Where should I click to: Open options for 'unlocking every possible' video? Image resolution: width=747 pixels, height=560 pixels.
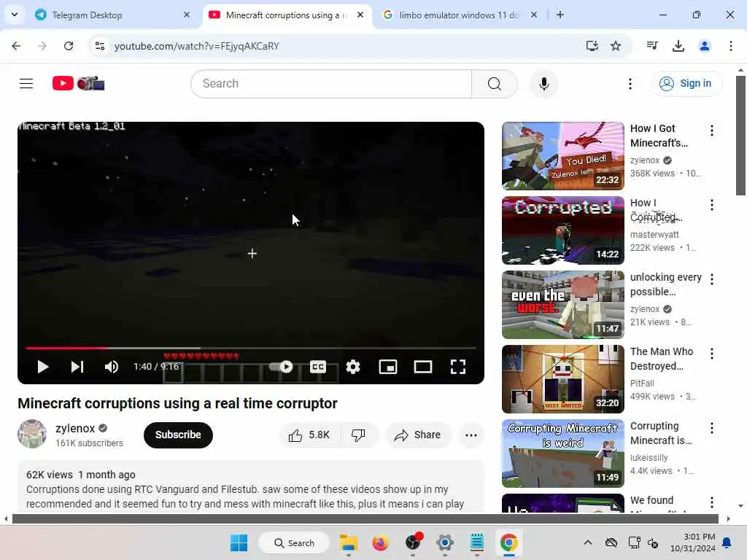(x=712, y=279)
